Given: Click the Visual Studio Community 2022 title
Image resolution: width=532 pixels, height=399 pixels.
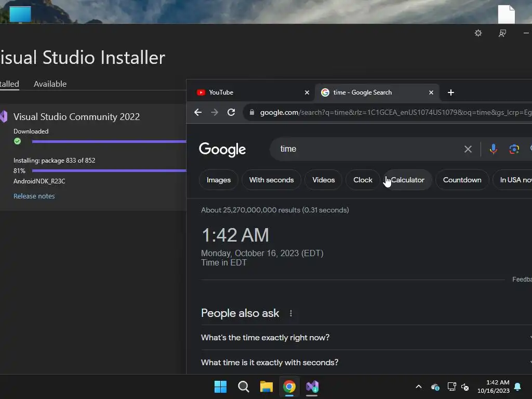Looking at the screenshot, I should (76, 117).
